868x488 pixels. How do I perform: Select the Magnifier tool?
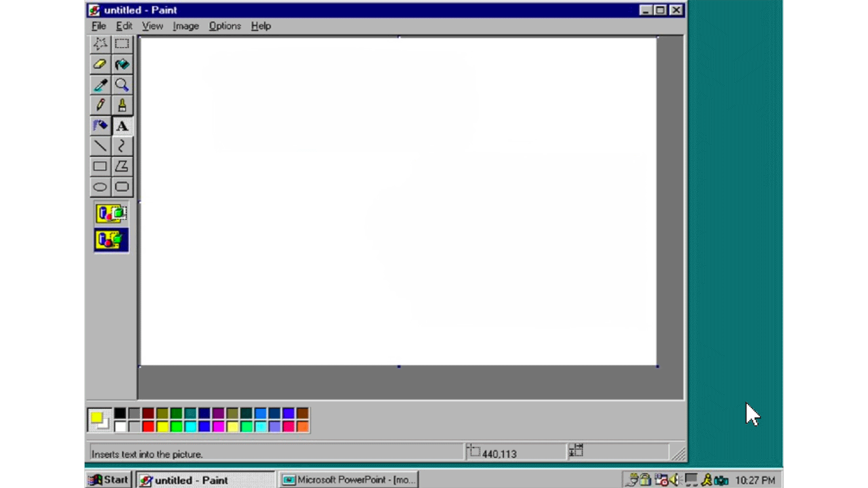pos(122,85)
